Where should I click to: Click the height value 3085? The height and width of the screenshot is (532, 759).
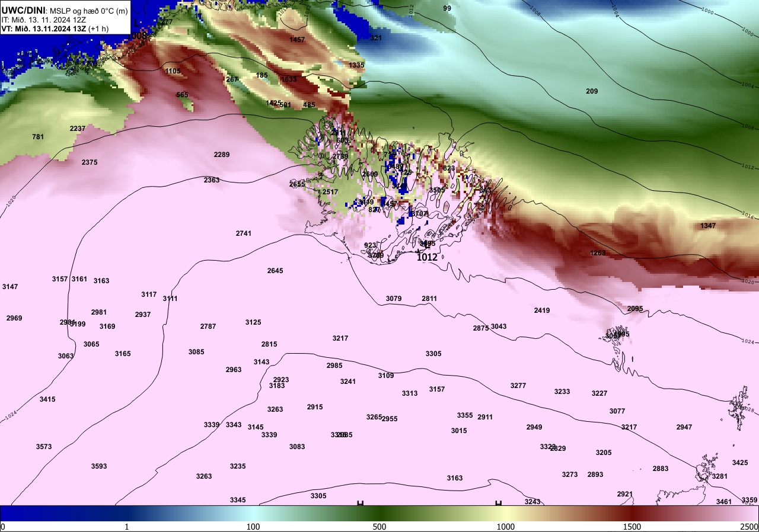tap(196, 352)
